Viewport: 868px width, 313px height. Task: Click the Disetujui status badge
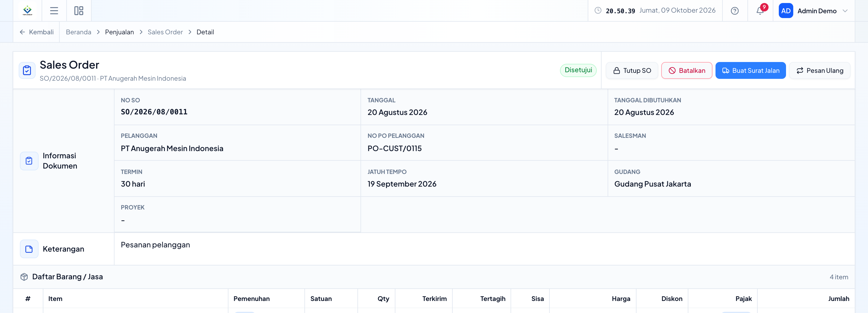pyautogui.click(x=578, y=70)
